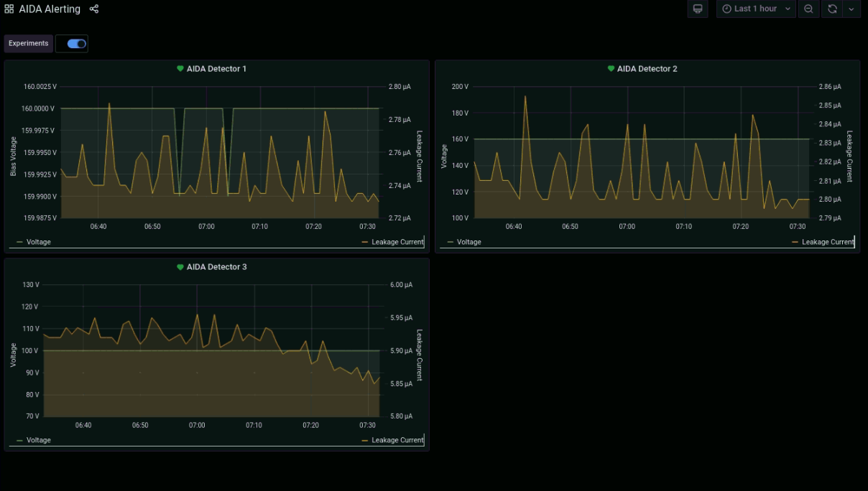Open the AIDA Detector 1 title menu
868x491 pixels.
click(216, 69)
